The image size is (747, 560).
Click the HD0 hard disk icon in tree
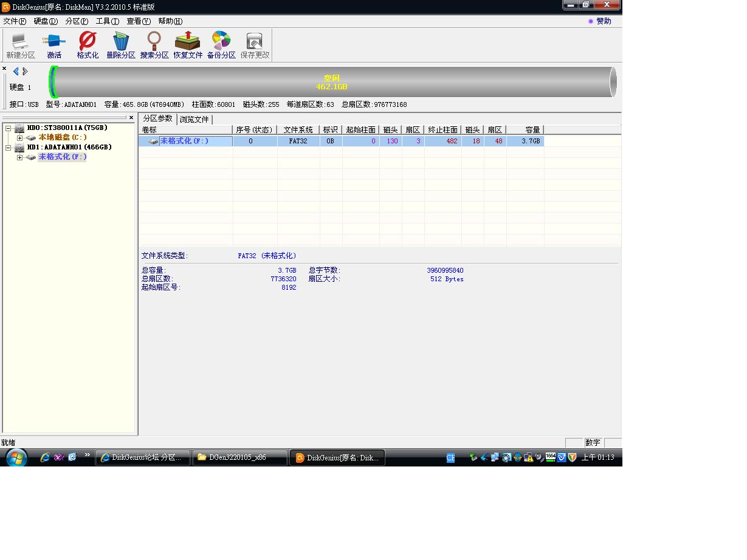pyautogui.click(x=19, y=128)
